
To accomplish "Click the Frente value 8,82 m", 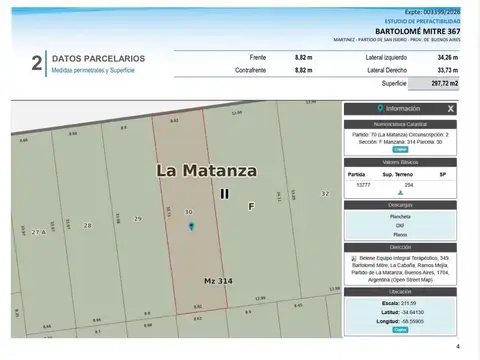I will [x=303, y=57].
